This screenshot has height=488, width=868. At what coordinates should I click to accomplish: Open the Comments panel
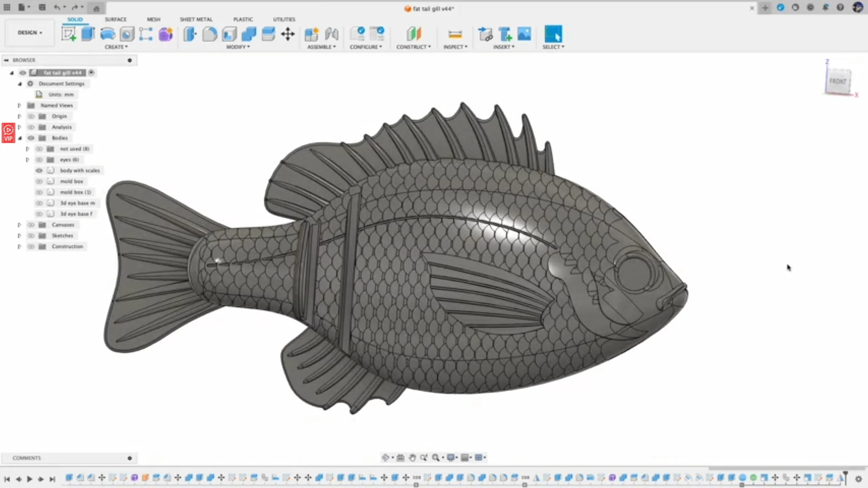pyautogui.click(x=26, y=458)
